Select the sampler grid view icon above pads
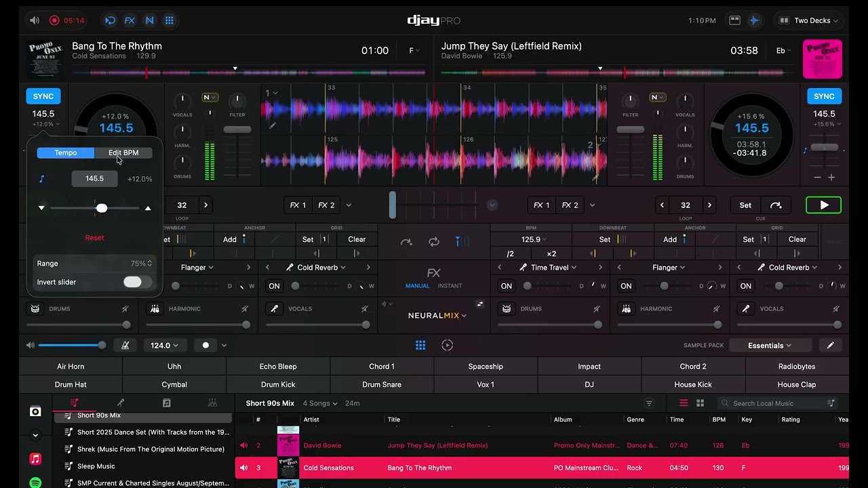The height and width of the screenshot is (488, 868). coord(420,345)
